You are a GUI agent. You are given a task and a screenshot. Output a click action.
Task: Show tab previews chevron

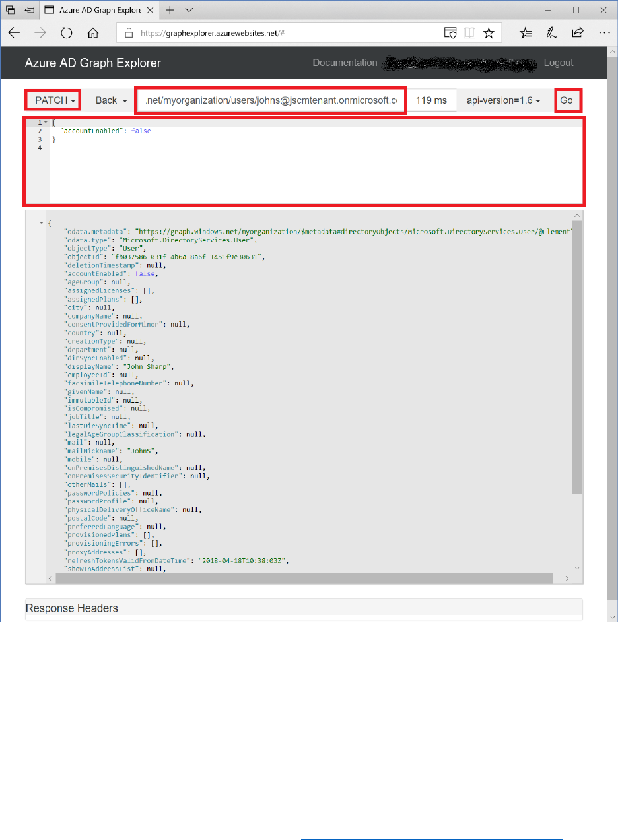(189, 10)
